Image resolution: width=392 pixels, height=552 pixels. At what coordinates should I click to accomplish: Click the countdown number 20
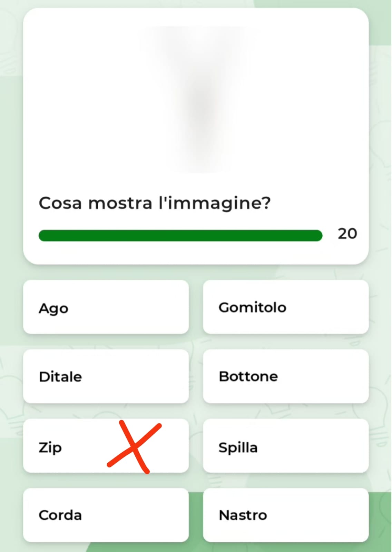point(347,234)
